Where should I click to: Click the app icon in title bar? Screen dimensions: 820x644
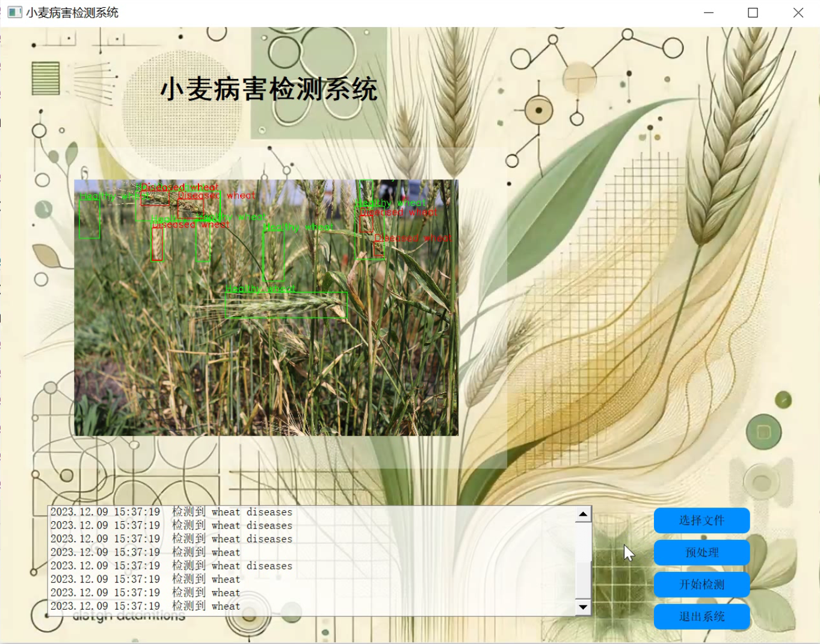(14, 13)
